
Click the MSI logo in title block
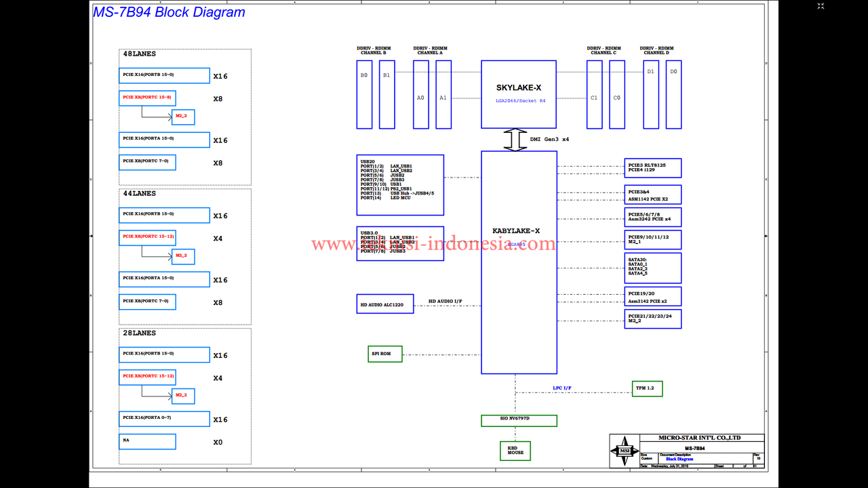(x=624, y=451)
